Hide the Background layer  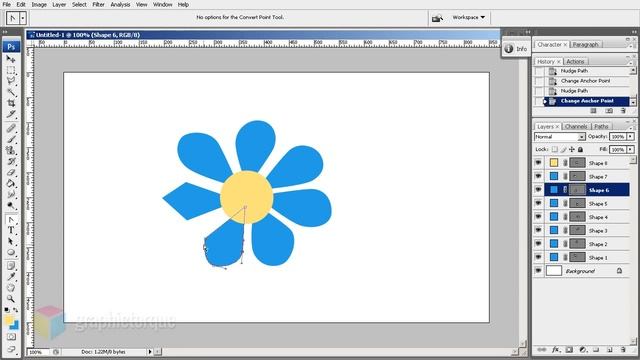tap(538, 271)
